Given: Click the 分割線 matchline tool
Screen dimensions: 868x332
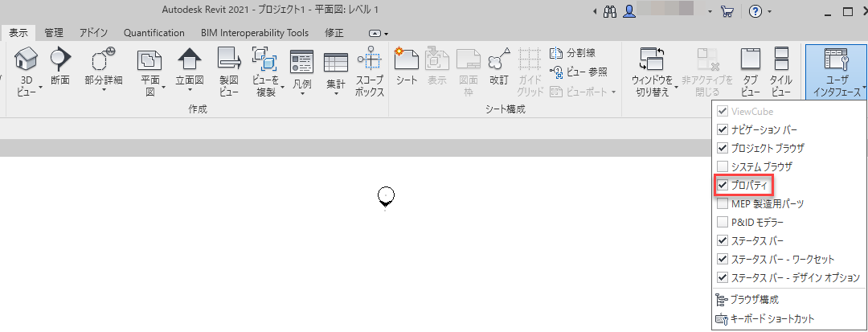Looking at the screenshot, I should 572,53.
